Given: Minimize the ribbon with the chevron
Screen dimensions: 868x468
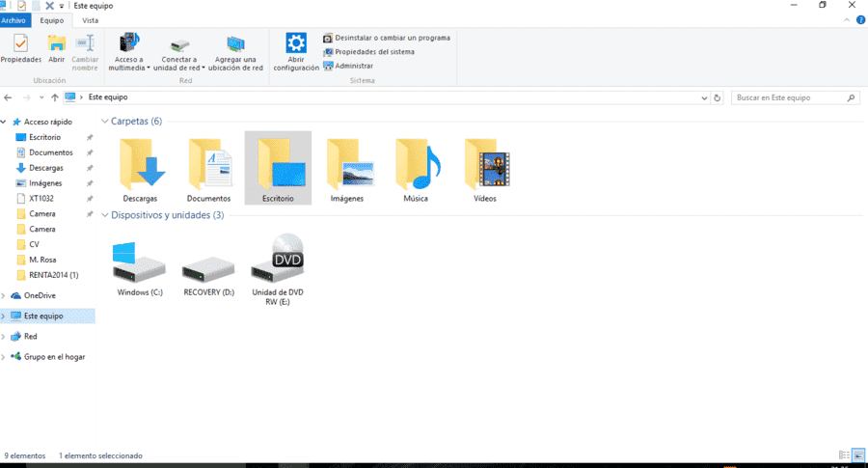Looking at the screenshot, I should point(847,20).
